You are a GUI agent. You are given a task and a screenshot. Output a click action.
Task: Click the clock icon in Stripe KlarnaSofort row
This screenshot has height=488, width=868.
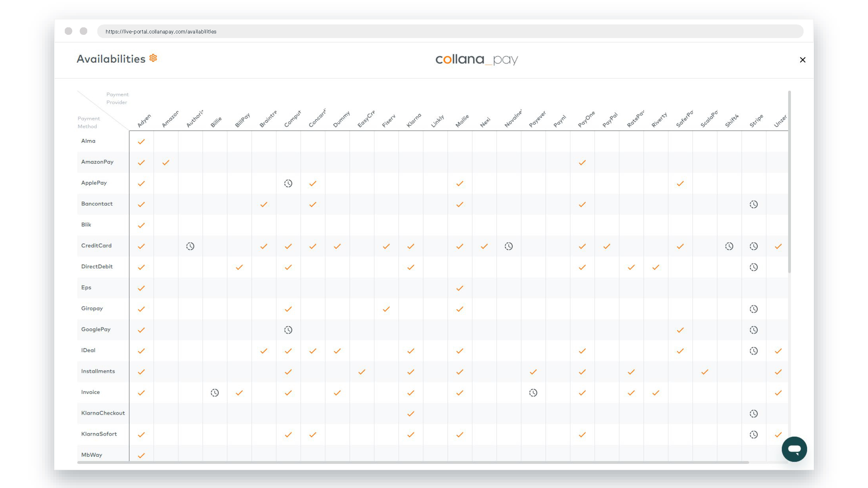click(x=753, y=434)
